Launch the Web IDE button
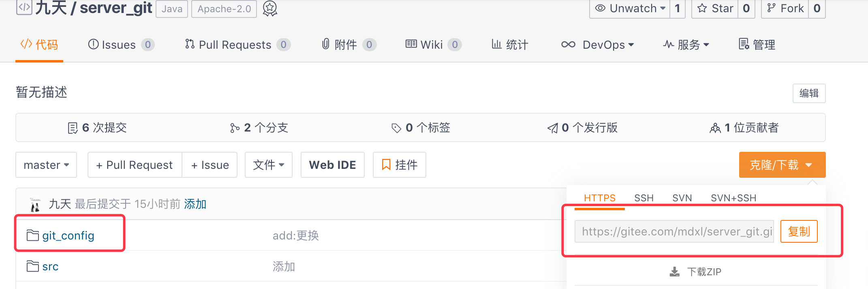Screen dimensions: 868x289 pyautogui.click(x=332, y=165)
